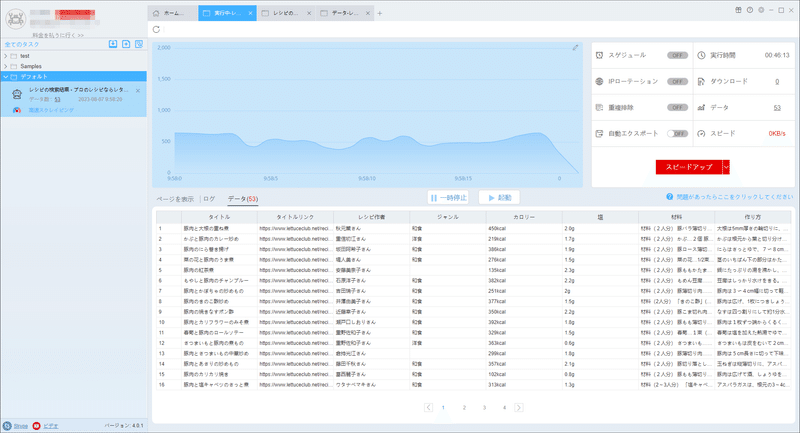Switch to the ホーム tab
The image size is (800, 433).
[x=172, y=13]
